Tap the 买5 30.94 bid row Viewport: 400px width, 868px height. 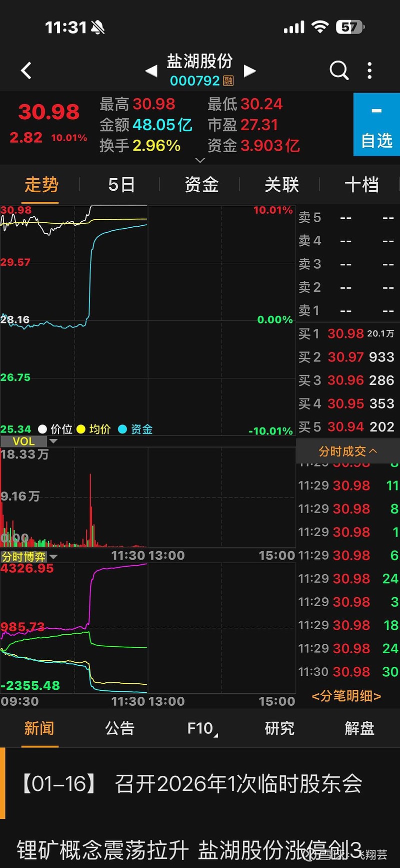coord(348,426)
